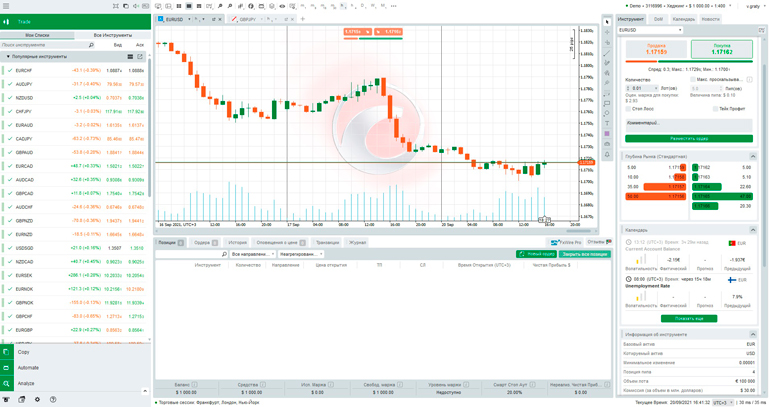Screen dimensions: 770x407
Task: Collapse the Calendar section
Action: (753, 230)
